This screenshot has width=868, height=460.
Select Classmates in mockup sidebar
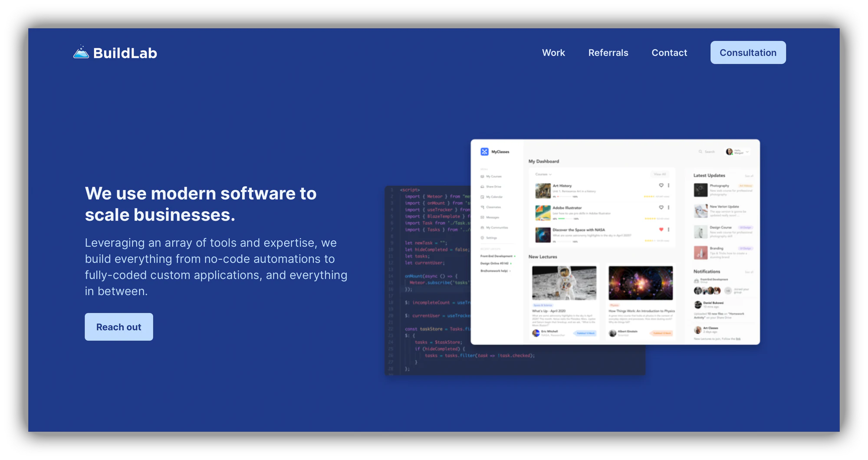490,207
